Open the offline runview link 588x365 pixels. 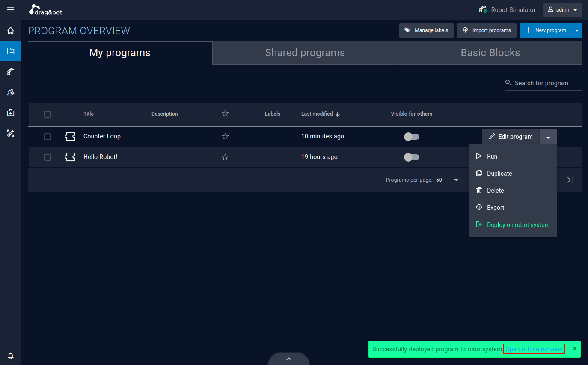[534, 349]
